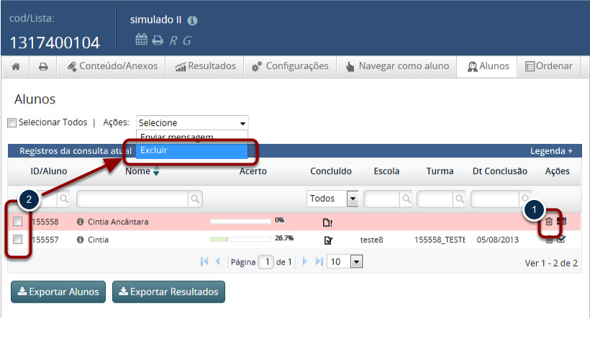590x364 pixels.
Task: Click search icon in Turma filter
Action: (x=460, y=199)
